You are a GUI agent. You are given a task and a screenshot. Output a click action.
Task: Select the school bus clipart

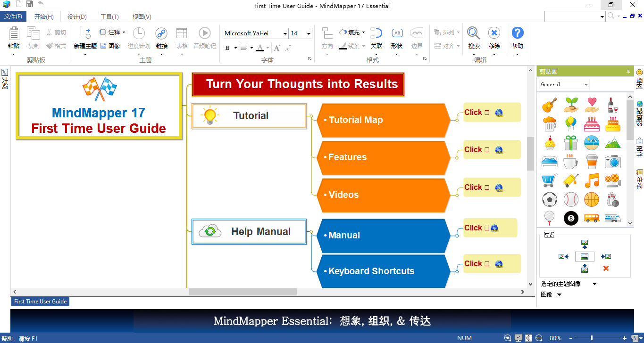click(x=592, y=218)
